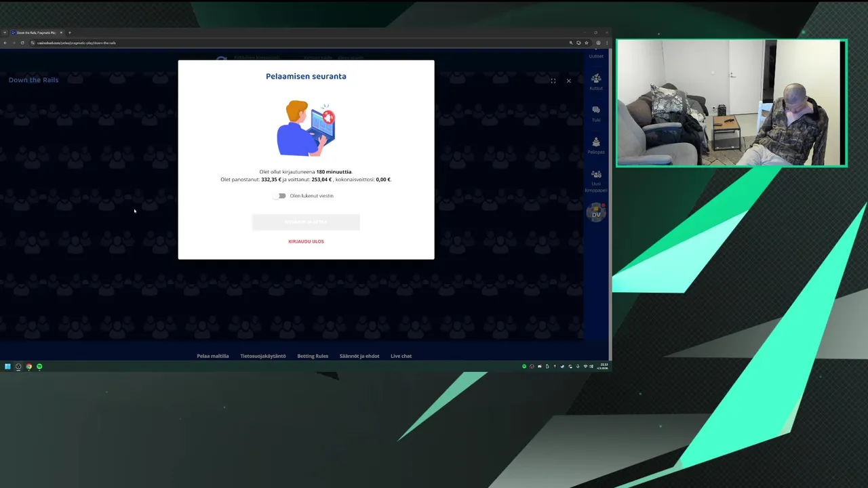Close the Down the Rails game view

[568, 81]
